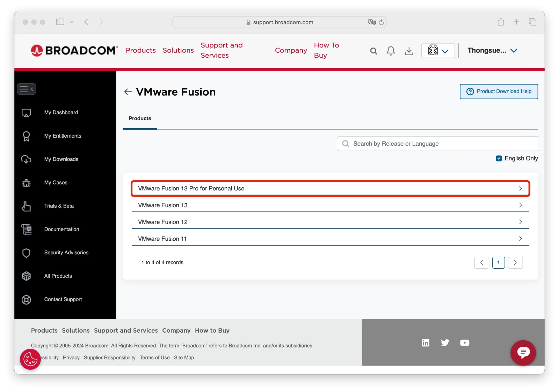Screen dimensions: 559x392
Task: Open Trials & Beta label in sidebar
Action: tap(59, 206)
